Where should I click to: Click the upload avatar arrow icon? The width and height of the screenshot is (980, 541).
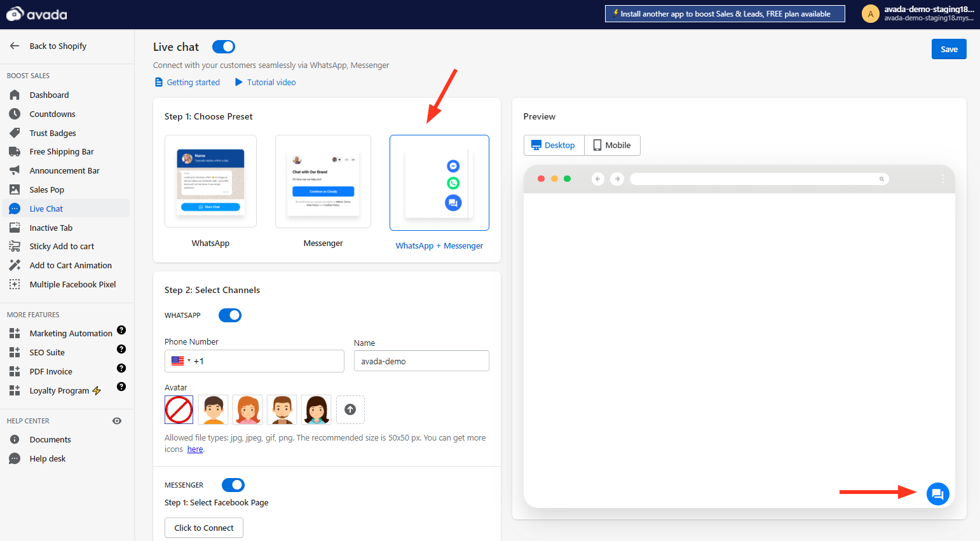[x=350, y=409]
